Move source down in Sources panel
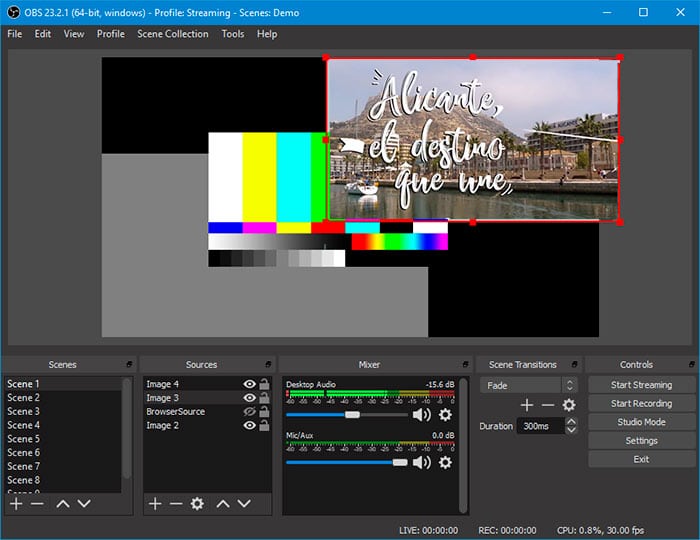Viewport: 700px width, 540px height. click(244, 504)
